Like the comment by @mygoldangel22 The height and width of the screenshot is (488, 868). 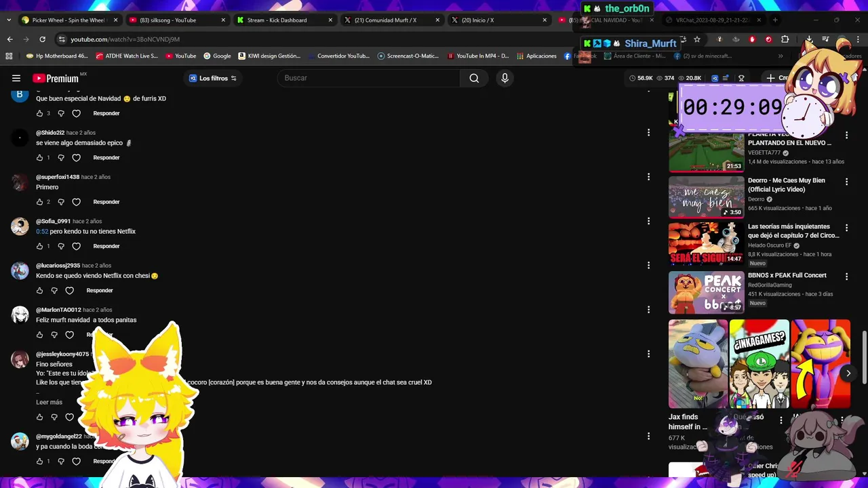[39, 462]
